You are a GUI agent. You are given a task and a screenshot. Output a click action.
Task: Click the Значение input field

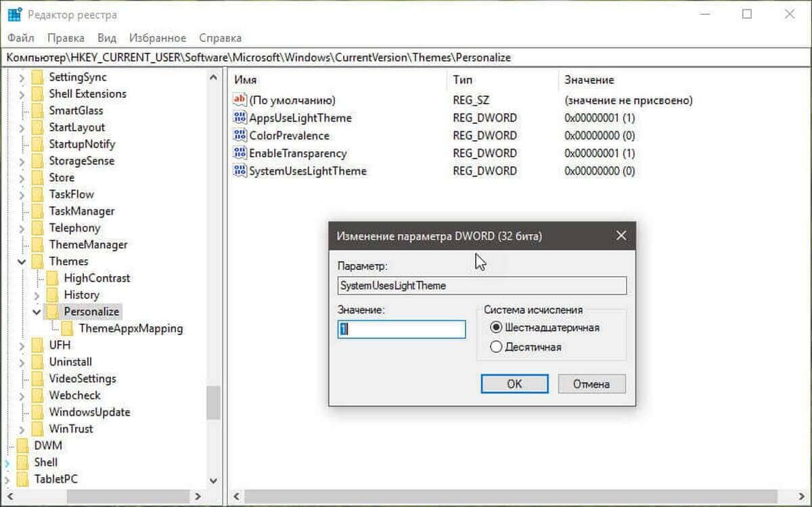402,330
